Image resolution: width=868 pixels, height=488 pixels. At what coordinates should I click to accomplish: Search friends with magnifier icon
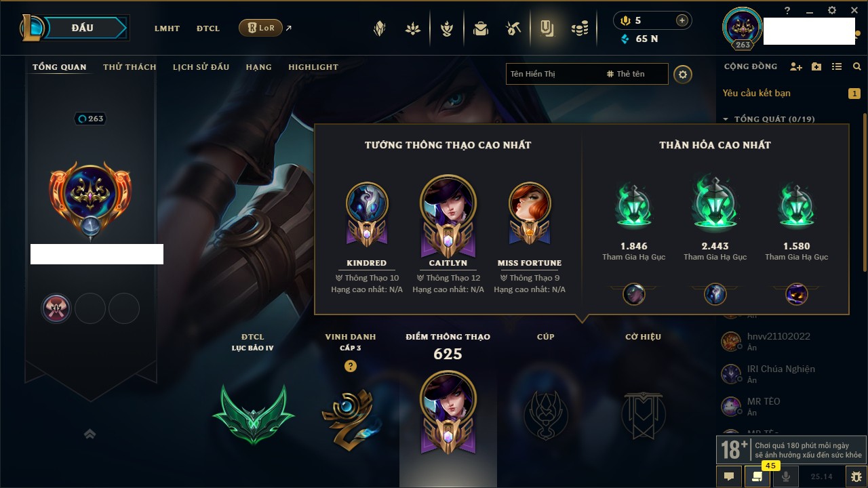pyautogui.click(x=857, y=66)
